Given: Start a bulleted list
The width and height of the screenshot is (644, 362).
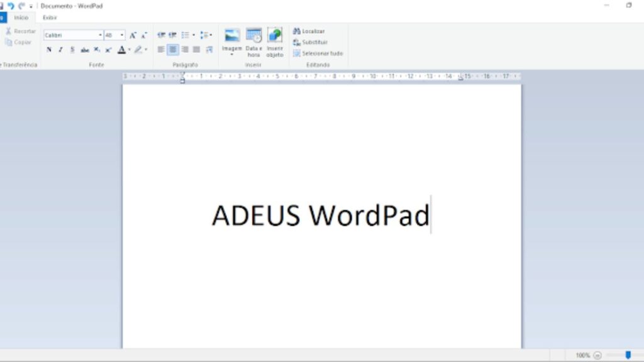Looking at the screenshot, I should (x=186, y=35).
